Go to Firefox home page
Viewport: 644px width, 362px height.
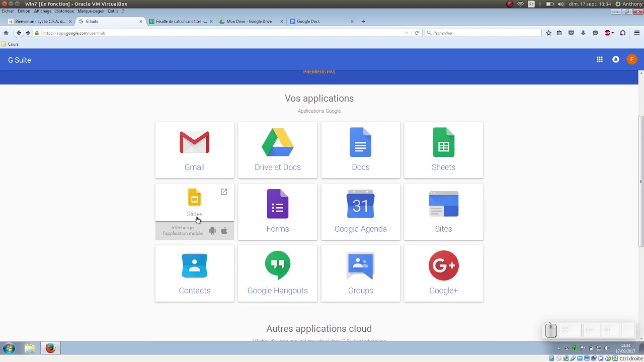[6, 33]
